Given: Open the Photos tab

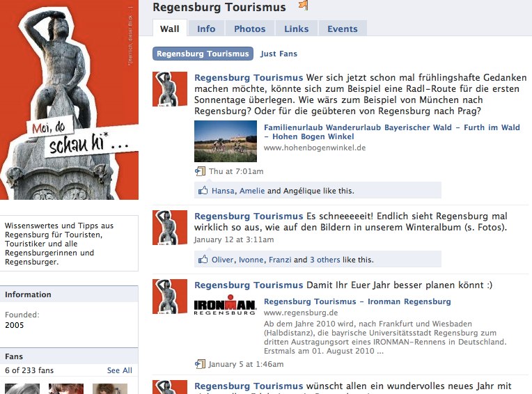Looking at the screenshot, I should point(250,29).
